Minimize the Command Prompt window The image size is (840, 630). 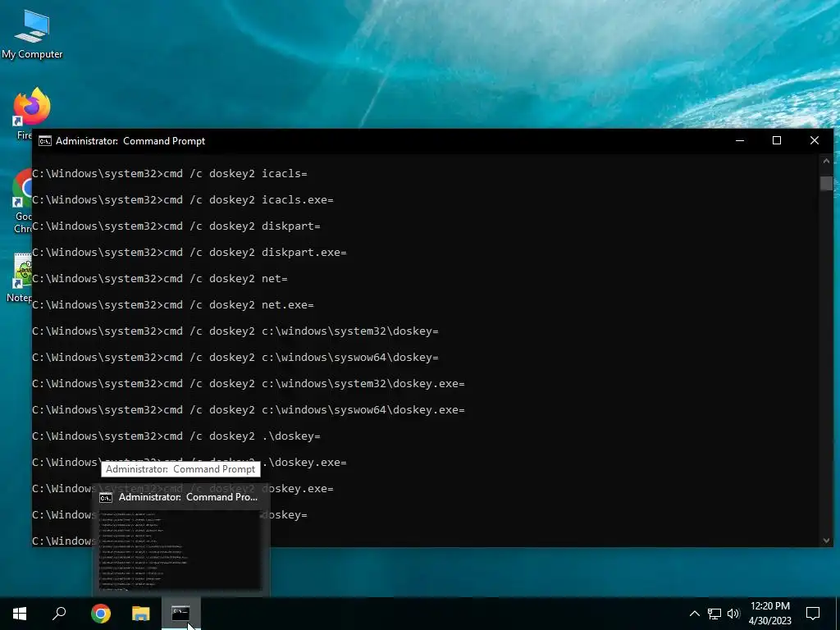[740, 141]
